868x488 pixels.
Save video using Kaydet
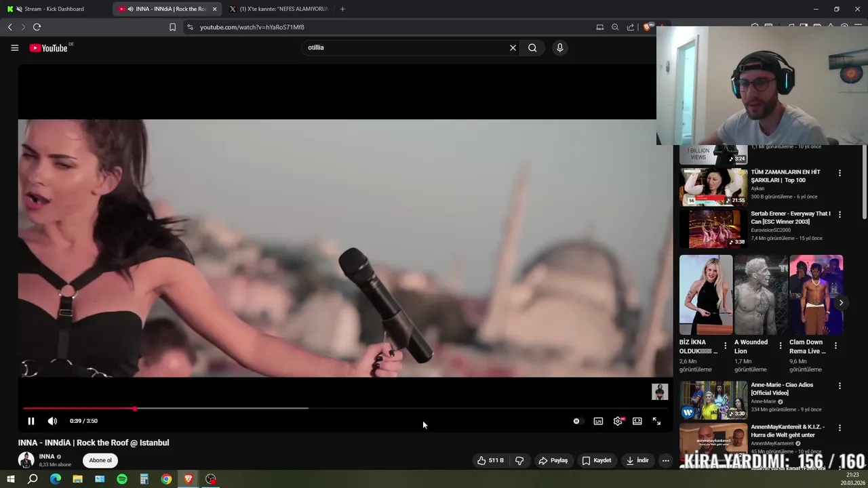click(x=597, y=460)
